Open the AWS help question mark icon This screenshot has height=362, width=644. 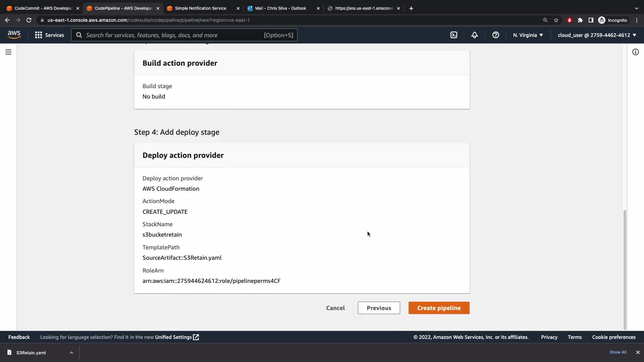[495, 35]
